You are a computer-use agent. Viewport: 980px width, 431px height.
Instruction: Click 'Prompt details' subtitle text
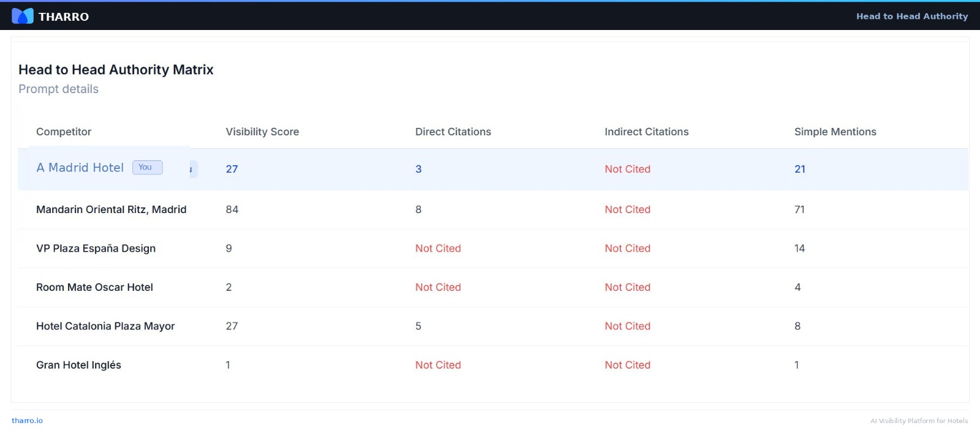[58, 89]
